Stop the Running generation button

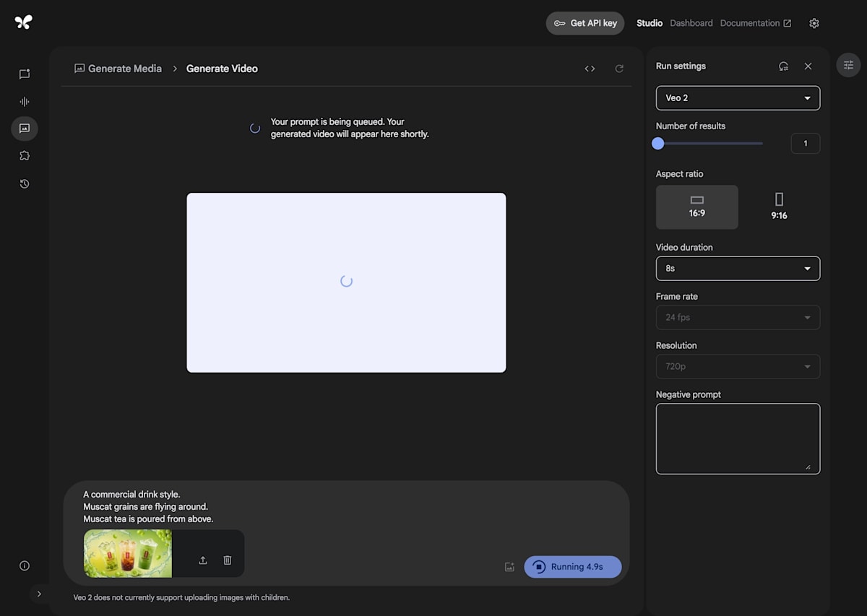coord(573,567)
